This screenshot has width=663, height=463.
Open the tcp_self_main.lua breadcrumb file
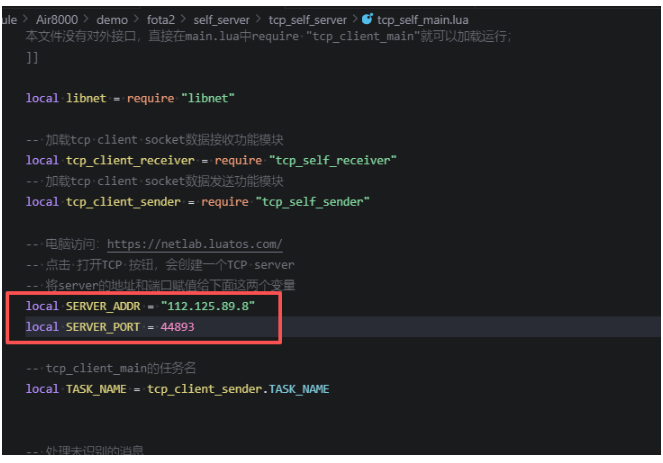coord(422,19)
